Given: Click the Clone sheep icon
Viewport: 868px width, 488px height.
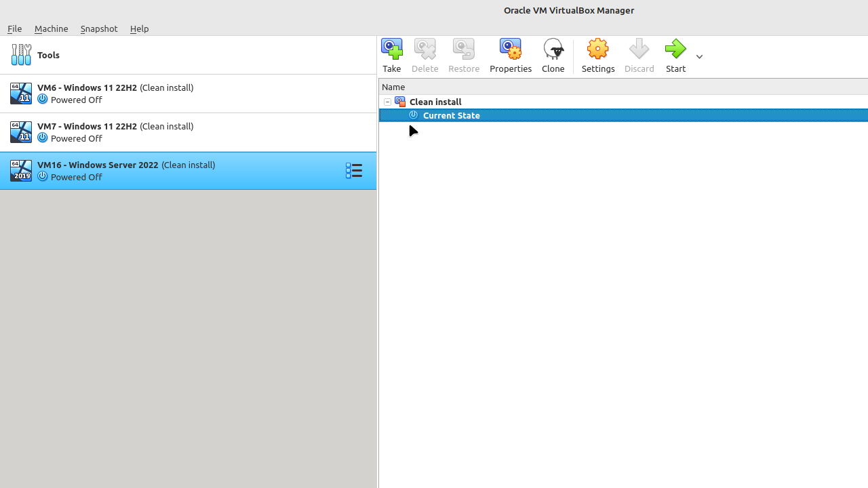Looking at the screenshot, I should (553, 49).
